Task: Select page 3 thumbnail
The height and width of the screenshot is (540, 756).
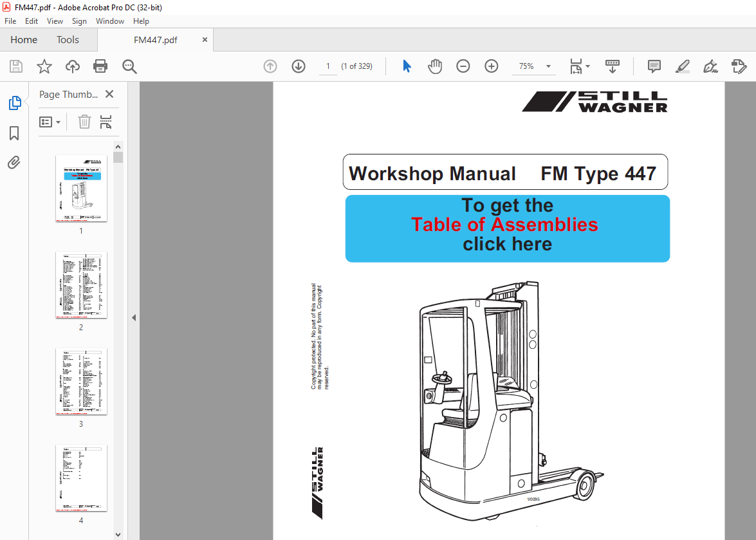Action: click(x=81, y=382)
